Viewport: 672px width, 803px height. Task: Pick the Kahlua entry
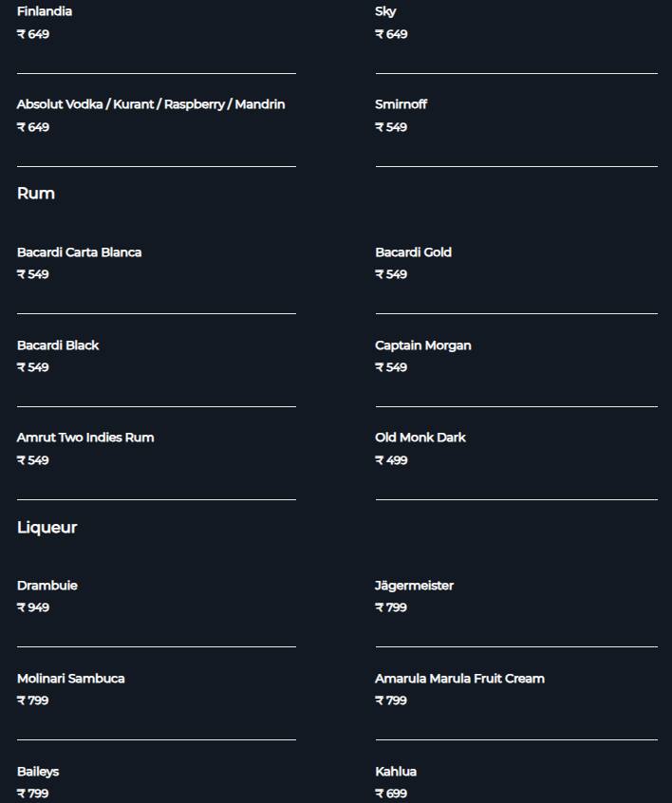[x=396, y=772]
